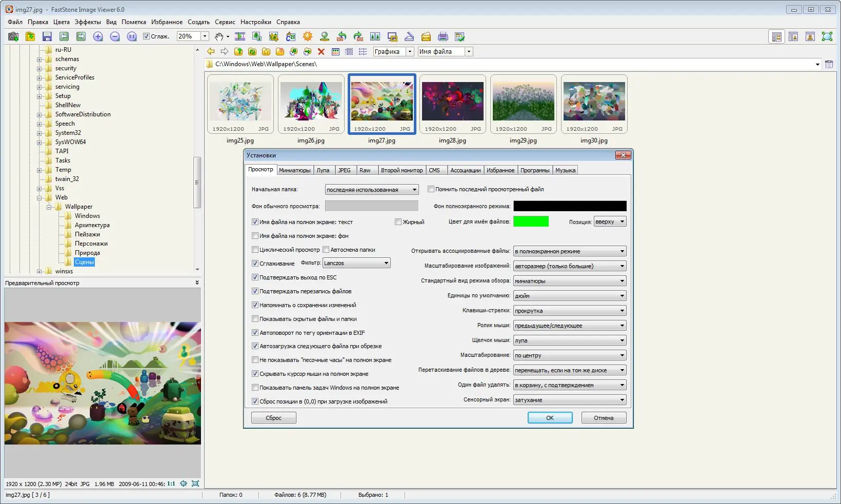Click the rotate left icon
Viewport: 841px width, 504px height.
342,36
